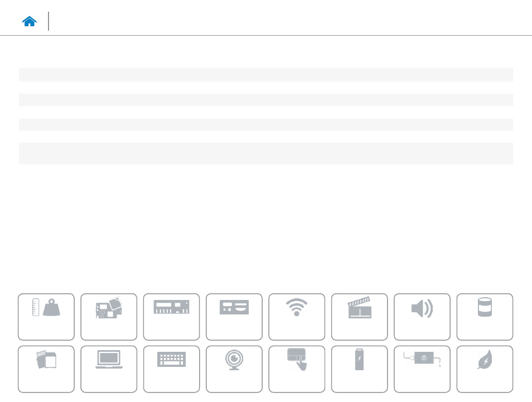532x402 pixels.
Task: Open the leaf computer environment tile
Action: pyautogui.click(x=485, y=369)
